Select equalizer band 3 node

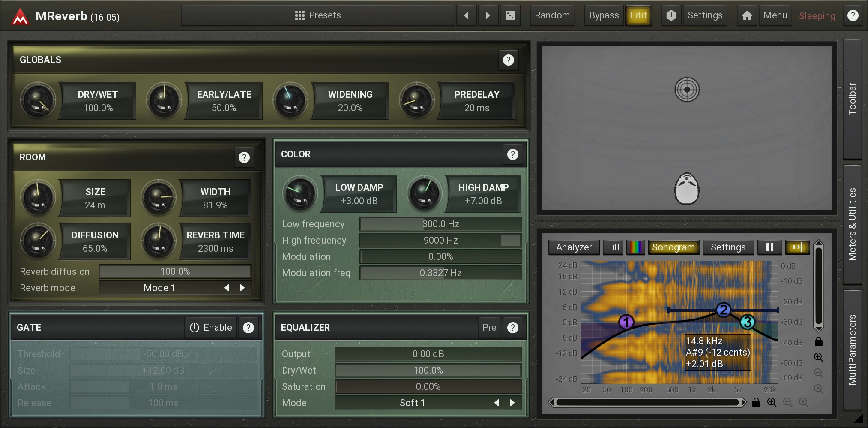pyautogui.click(x=747, y=322)
